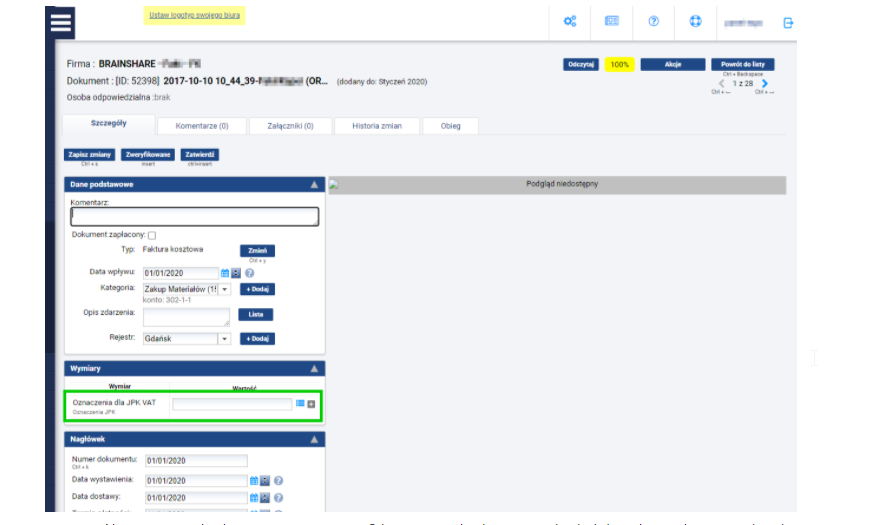Open list icon for Oznaczenia dla JPK VAT
The image size is (892, 525).
click(x=300, y=403)
